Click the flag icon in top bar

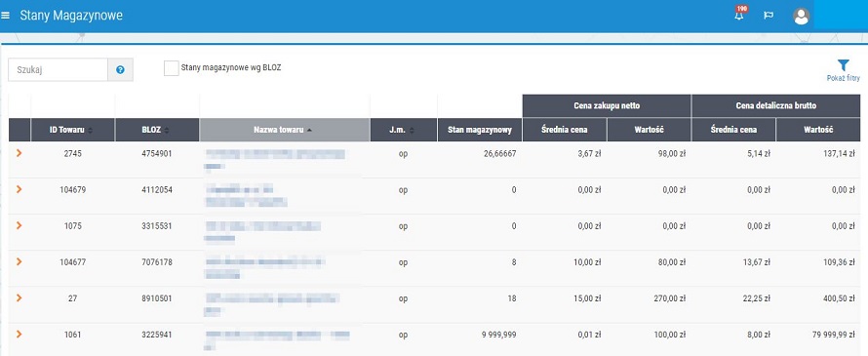pos(769,16)
